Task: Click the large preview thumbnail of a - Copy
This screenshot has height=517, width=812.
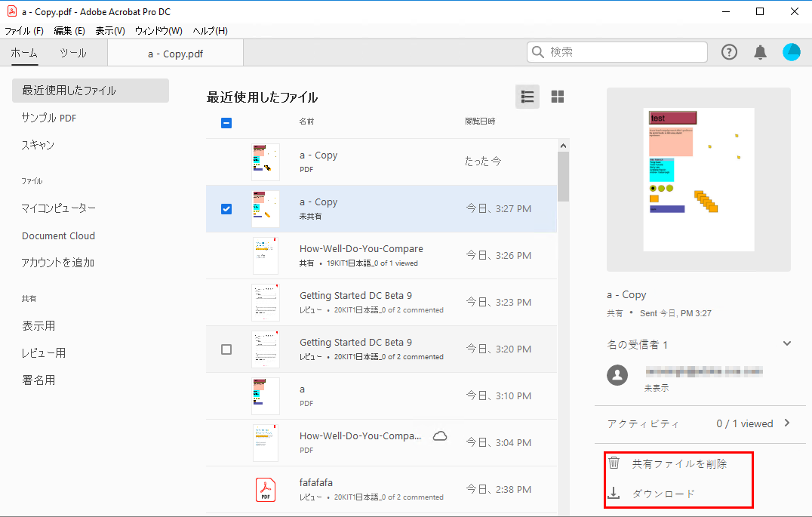Action: pyautogui.click(x=699, y=180)
